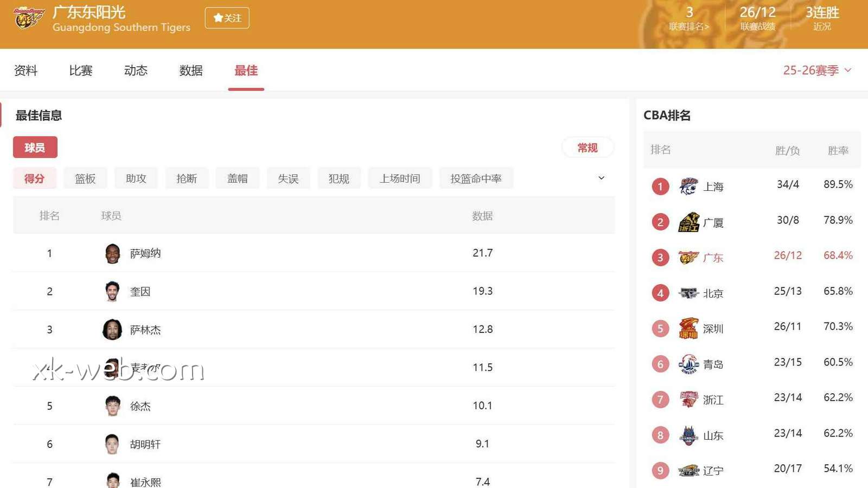This screenshot has height=488, width=868.
Task: Switch to the 资料 tab
Action: (x=26, y=70)
